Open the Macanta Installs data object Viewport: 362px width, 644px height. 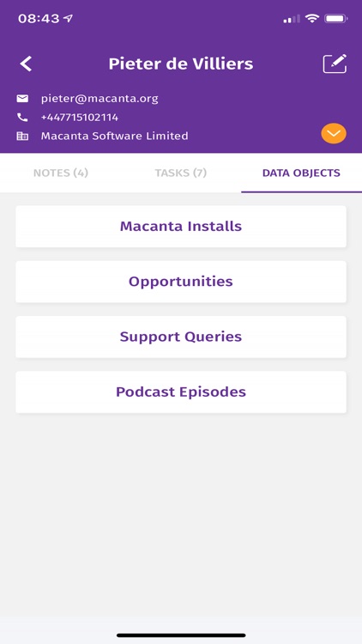pos(181,227)
